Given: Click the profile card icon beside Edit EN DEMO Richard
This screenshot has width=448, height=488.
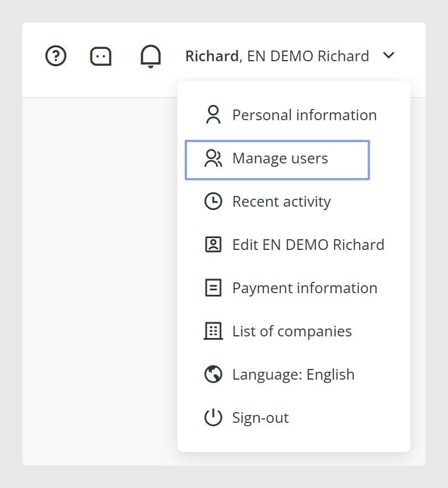Looking at the screenshot, I should [213, 245].
